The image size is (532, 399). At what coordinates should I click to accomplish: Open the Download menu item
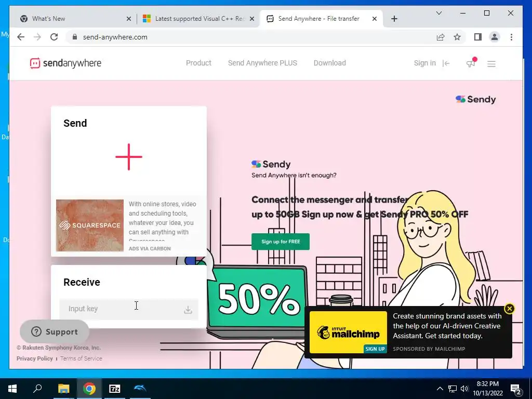330,63
